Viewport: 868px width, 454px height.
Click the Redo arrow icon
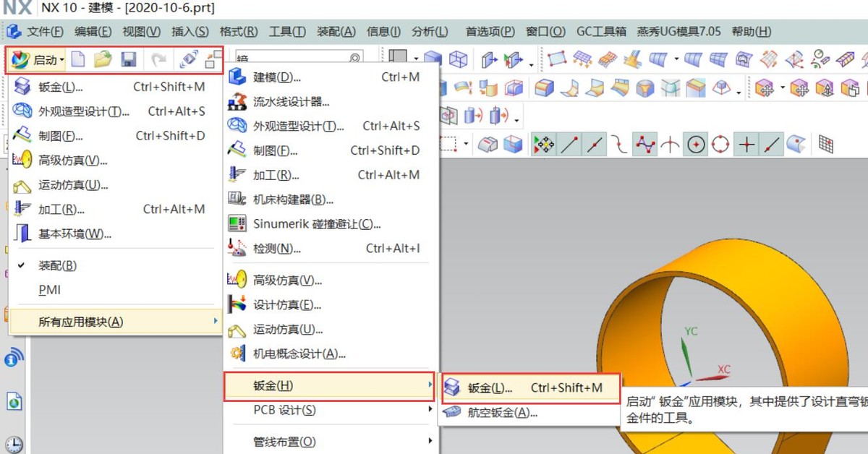point(158,59)
